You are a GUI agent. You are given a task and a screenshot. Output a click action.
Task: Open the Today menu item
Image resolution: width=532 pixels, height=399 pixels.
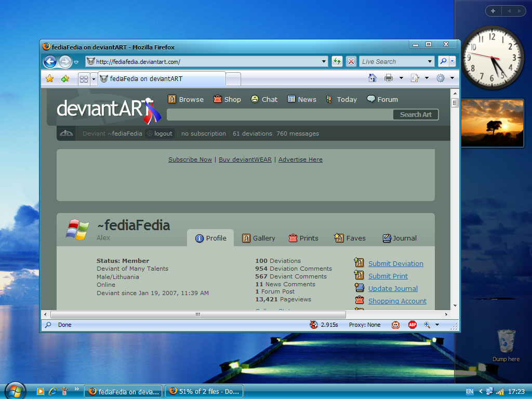coord(341,99)
